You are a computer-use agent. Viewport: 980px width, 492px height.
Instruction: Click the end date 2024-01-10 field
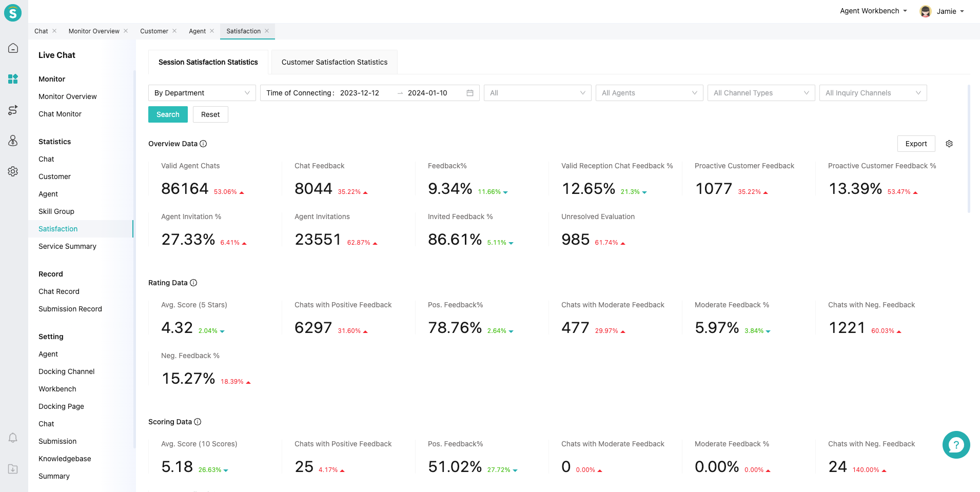point(427,93)
